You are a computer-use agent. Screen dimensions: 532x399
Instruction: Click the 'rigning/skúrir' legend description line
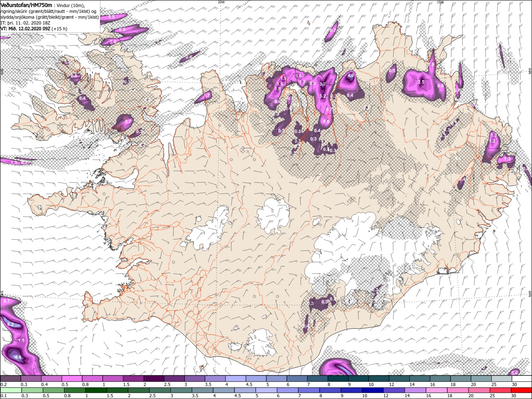pyautogui.click(x=49, y=11)
